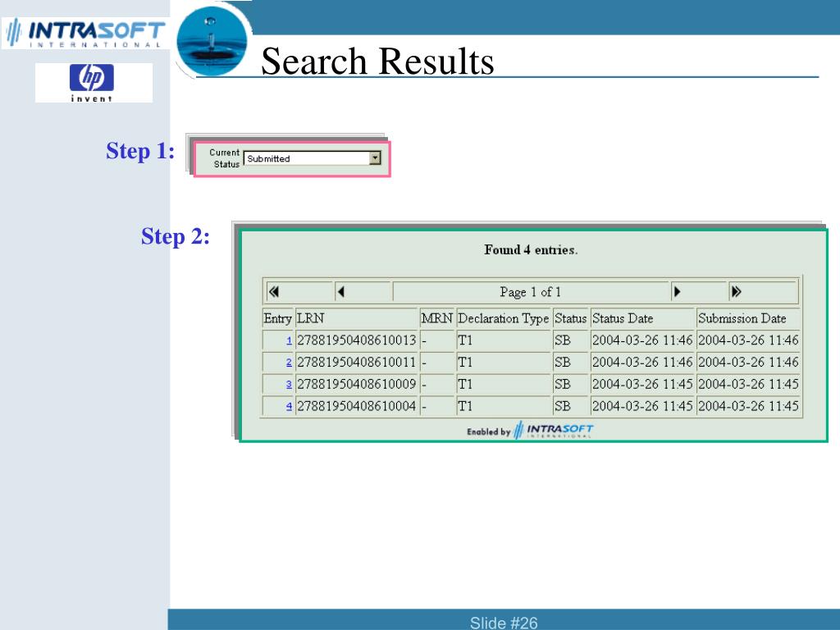The height and width of the screenshot is (630, 840).
Task: Click the LRN column header
Action: pyautogui.click(x=311, y=319)
